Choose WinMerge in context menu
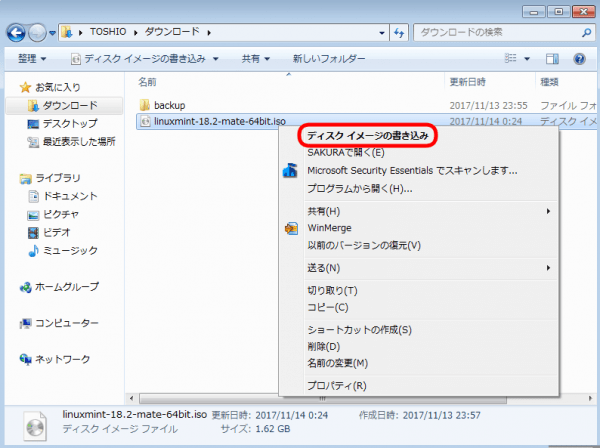 point(329,228)
